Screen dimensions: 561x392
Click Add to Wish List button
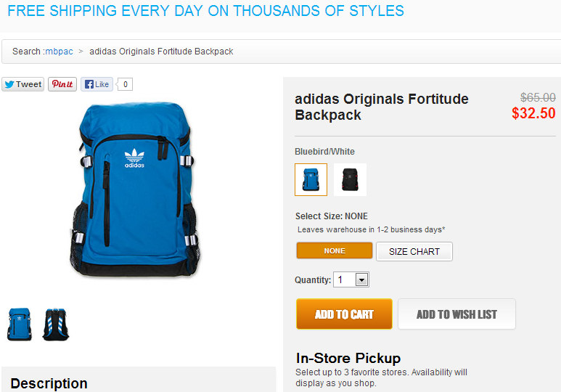pyautogui.click(x=456, y=314)
